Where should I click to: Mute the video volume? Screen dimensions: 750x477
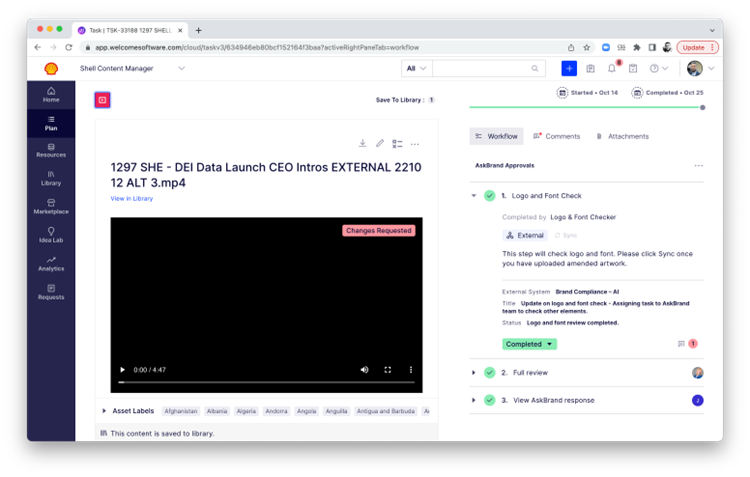(x=364, y=369)
